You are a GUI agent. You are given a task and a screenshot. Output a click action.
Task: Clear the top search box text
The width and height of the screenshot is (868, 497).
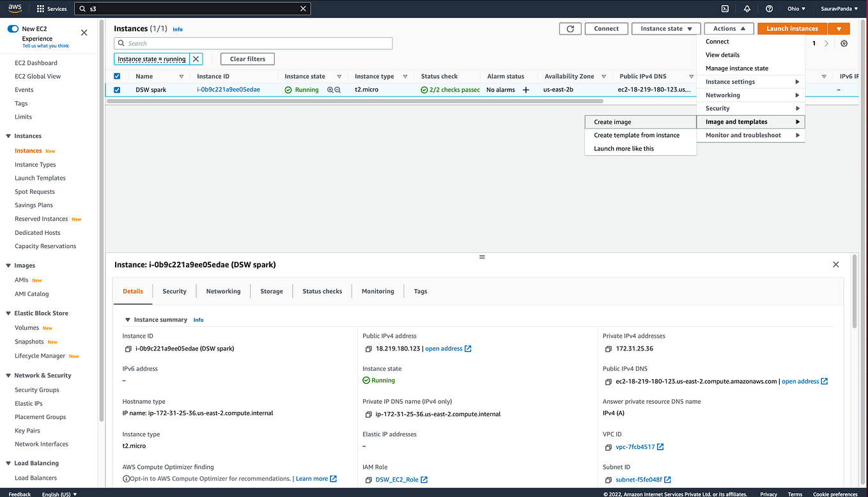click(x=303, y=9)
